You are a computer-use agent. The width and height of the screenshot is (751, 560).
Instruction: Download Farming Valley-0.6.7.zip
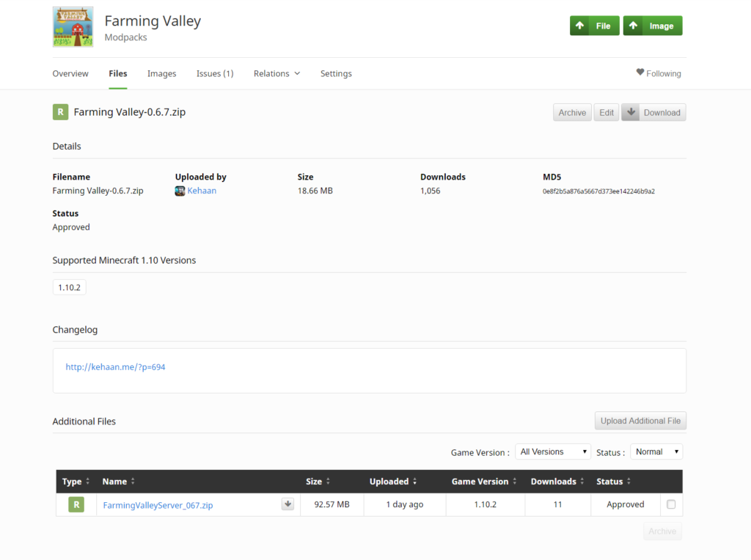point(653,112)
